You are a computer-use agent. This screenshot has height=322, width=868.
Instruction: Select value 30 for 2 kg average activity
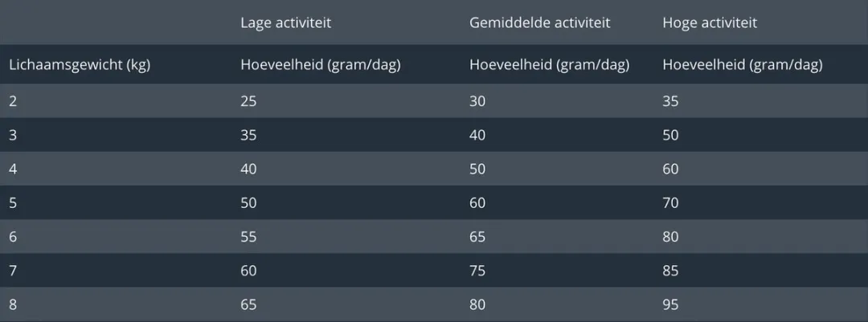pos(477,101)
